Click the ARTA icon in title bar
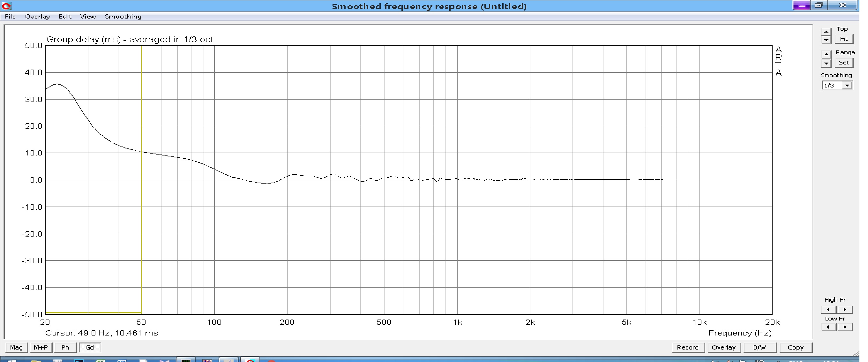The height and width of the screenshot is (362, 868). coord(7,6)
